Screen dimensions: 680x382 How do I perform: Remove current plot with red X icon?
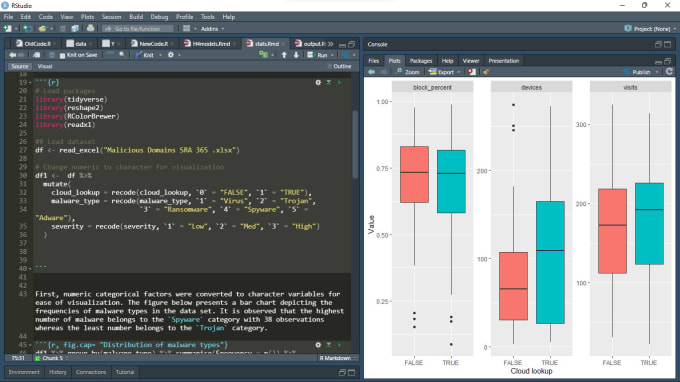471,72
